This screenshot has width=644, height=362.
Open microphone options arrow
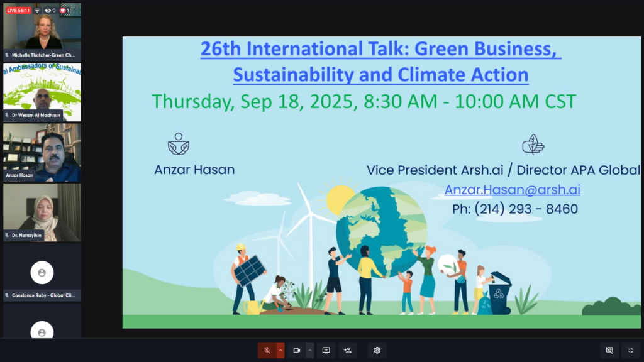(x=280, y=350)
